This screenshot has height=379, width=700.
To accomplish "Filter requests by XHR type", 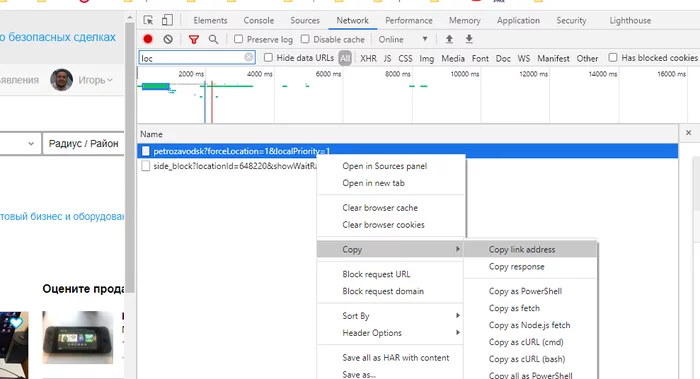I will click(x=368, y=58).
